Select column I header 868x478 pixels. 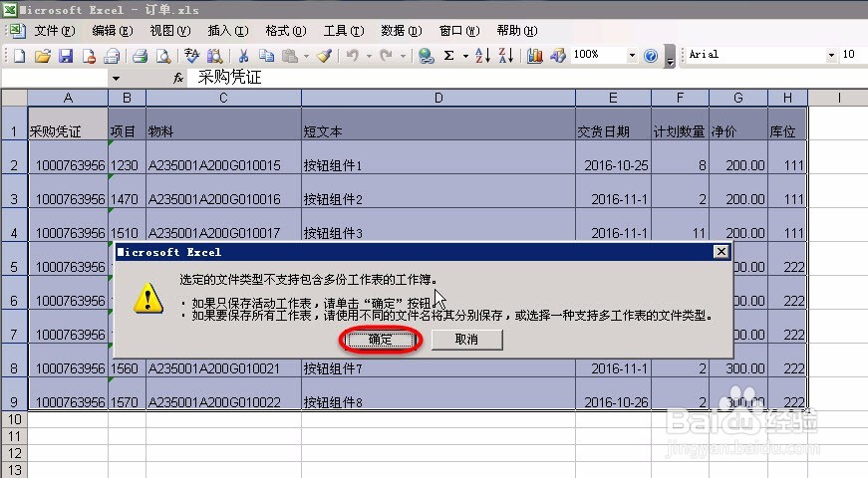point(839,98)
